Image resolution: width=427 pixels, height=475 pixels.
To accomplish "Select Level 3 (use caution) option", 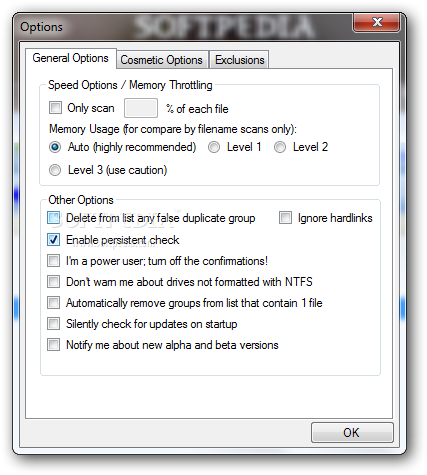I will [55, 170].
